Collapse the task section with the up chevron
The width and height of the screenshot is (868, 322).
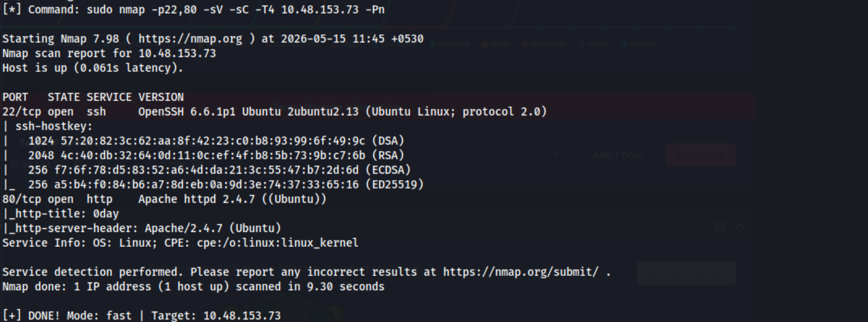click(x=740, y=226)
